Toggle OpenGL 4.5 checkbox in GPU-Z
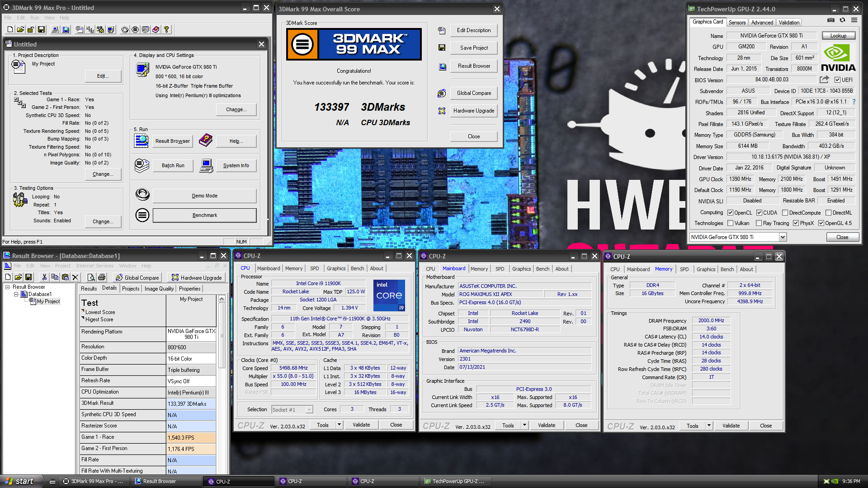The height and width of the screenshot is (488, 868). point(821,223)
